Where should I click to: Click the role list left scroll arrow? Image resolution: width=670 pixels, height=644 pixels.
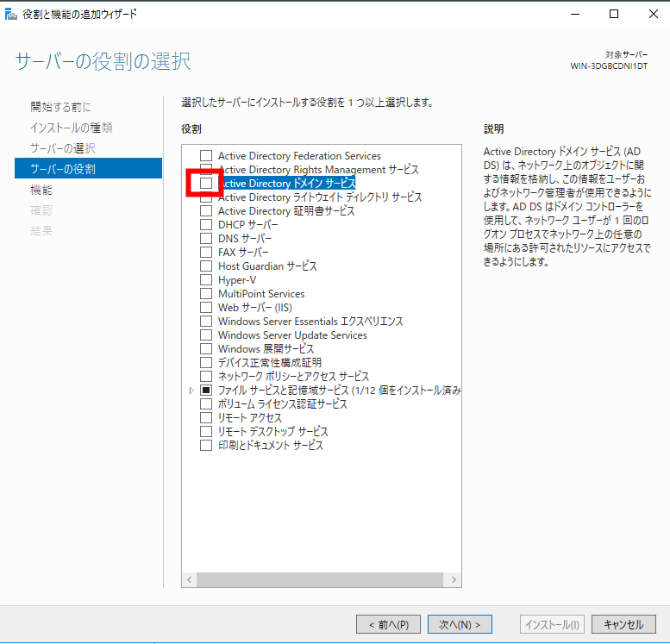[190, 580]
